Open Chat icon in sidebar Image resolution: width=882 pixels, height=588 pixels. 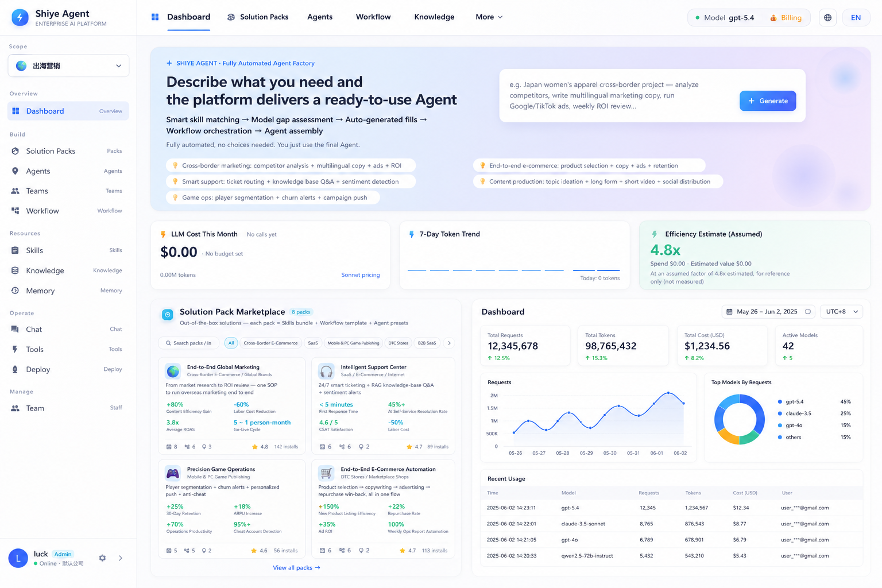tap(16, 329)
